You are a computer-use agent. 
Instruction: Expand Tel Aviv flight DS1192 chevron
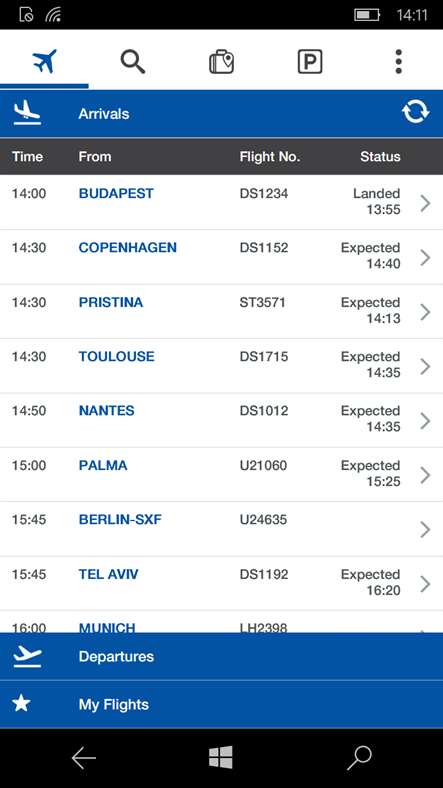pos(425,584)
